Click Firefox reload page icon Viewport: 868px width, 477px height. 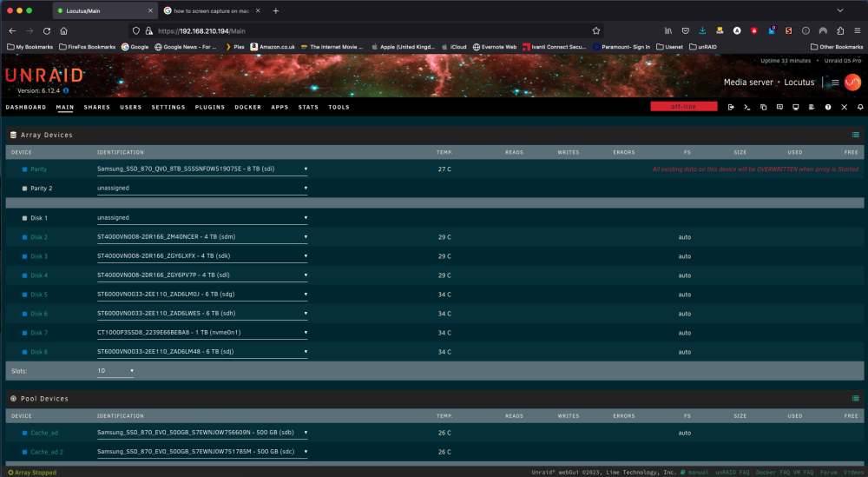point(47,31)
